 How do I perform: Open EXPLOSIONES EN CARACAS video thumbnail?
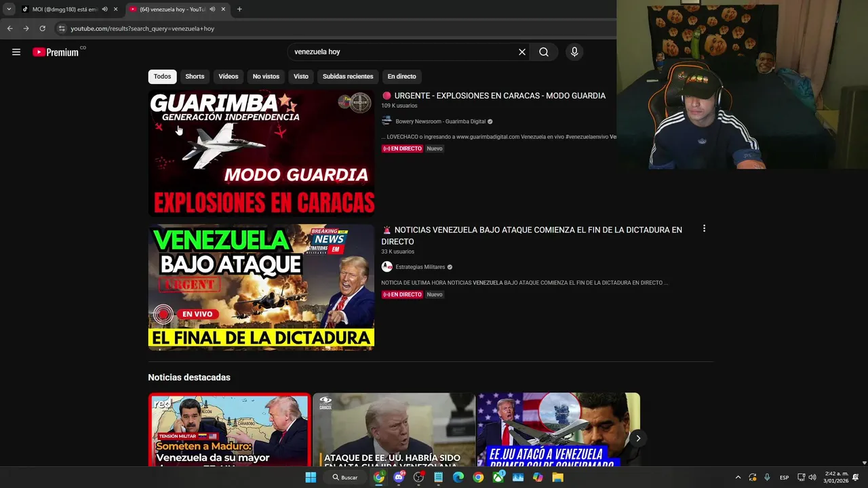[261, 153]
